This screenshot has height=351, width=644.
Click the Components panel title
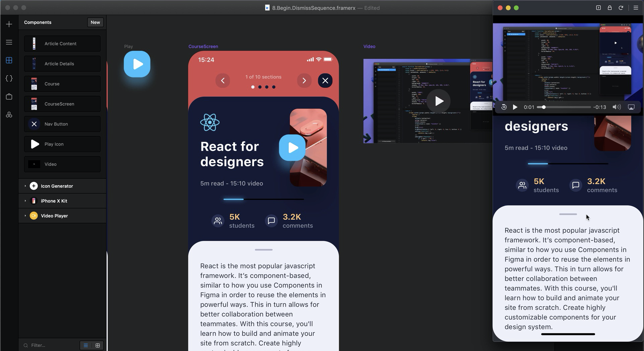coord(38,22)
